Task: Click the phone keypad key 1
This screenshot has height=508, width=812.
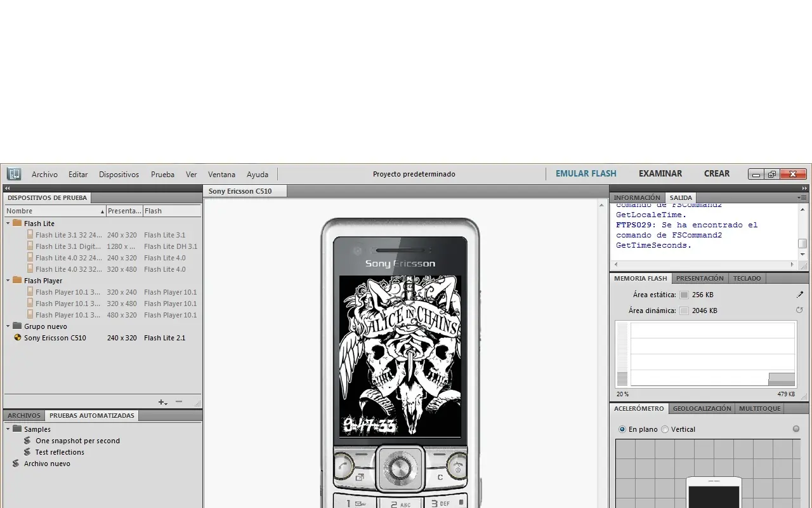Action: [x=355, y=503]
